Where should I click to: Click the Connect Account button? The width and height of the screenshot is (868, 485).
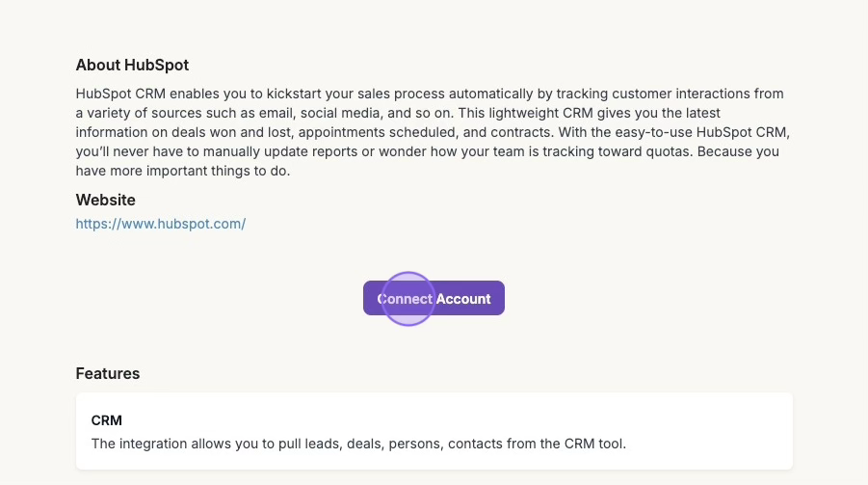[434, 299]
